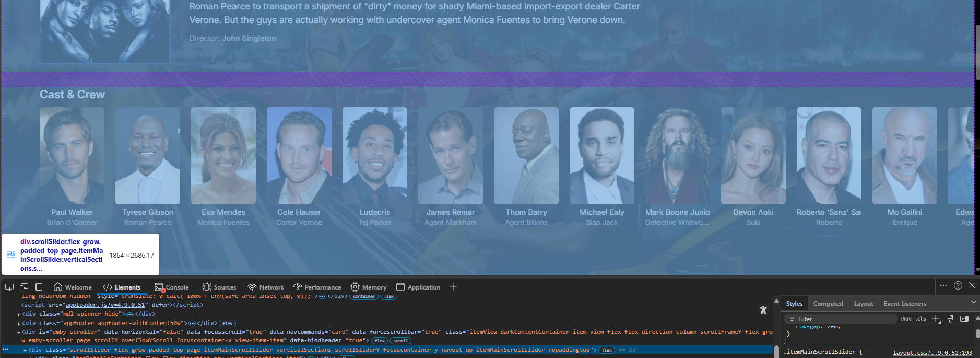The height and width of the screenshot is (358, 980).
Task: Open Thom Barry's cast photo
Action: 526,156
